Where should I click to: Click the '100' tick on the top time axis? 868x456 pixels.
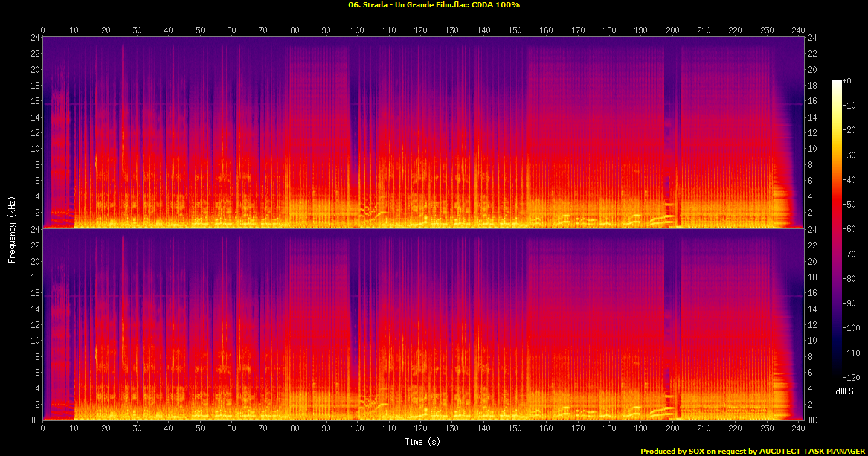click(x=357, y=30)
